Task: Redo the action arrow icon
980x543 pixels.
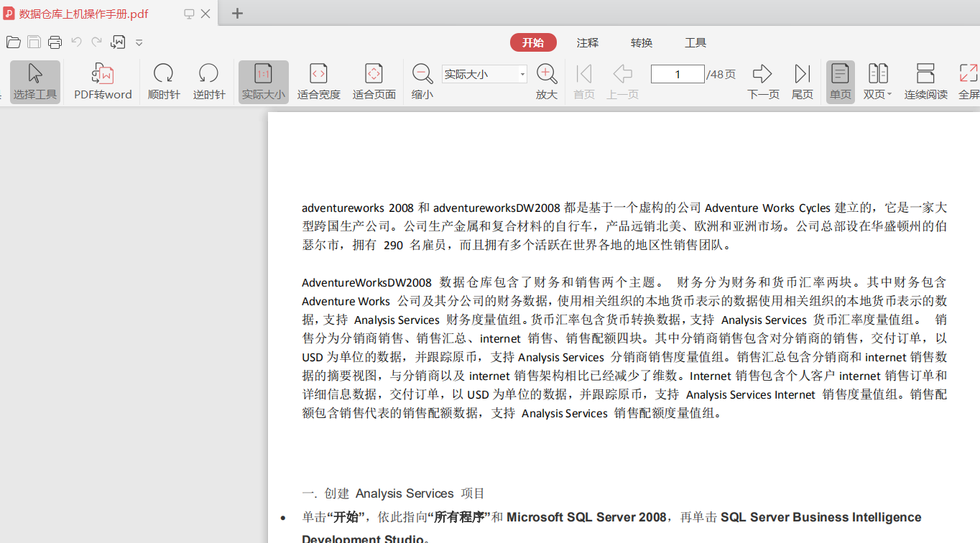Action: coord(96,42)
